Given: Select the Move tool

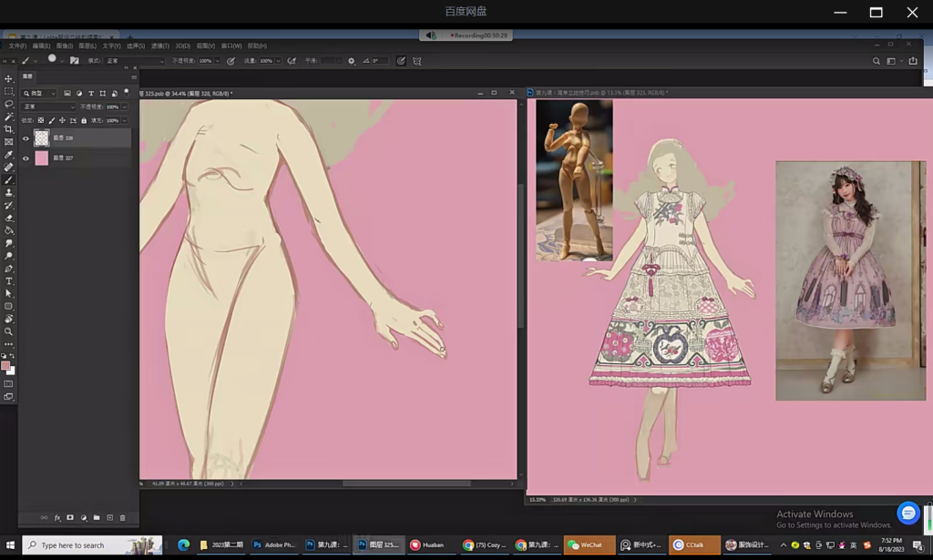Looking at the screenshot, I should pyautogui.click(x=9, y=79).
